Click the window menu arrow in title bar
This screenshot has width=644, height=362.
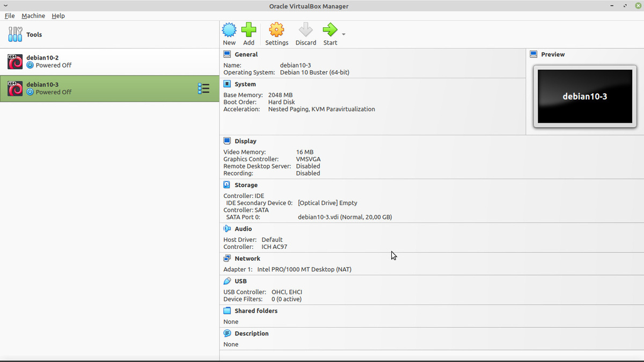pyautogui.click(x=5, y=6)
